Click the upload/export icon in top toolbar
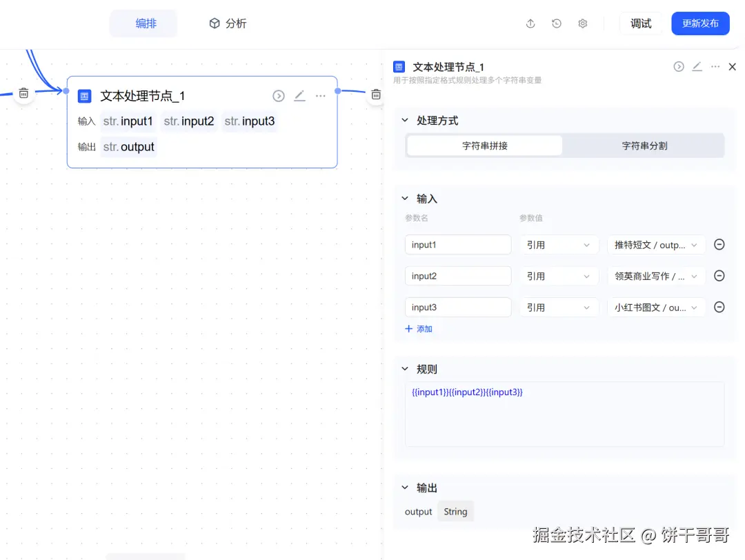The width and height of the screenshot is (745, 560). [x=530, y=23]
